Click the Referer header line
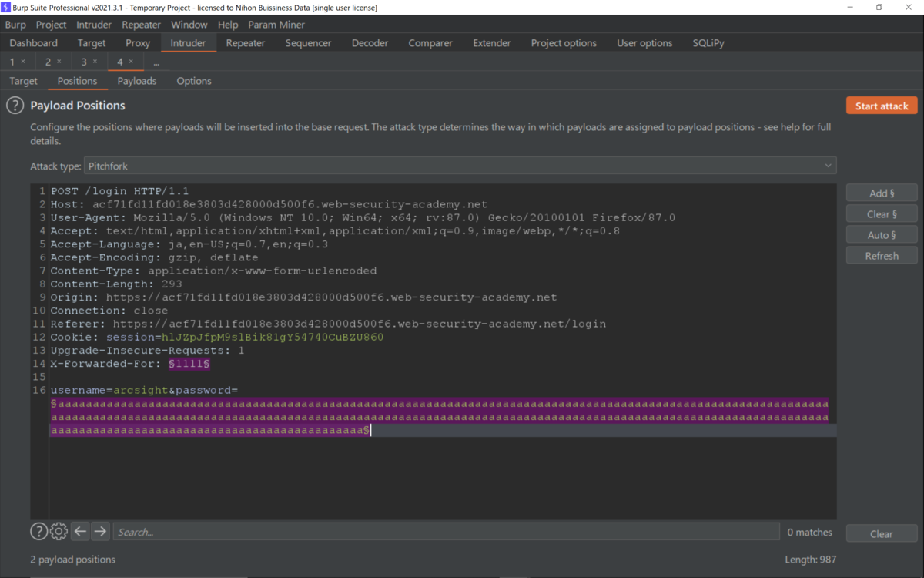Screen dimensions: 924x578 328,324
